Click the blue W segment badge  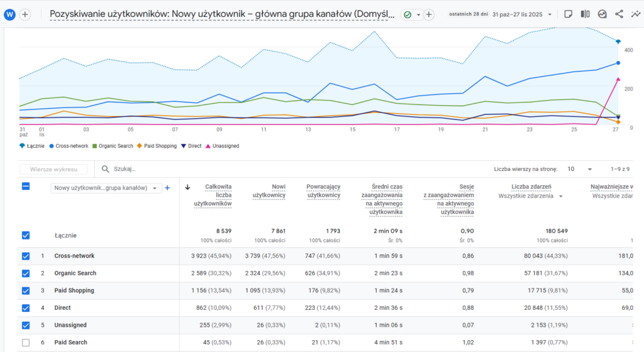coord(9,14)
